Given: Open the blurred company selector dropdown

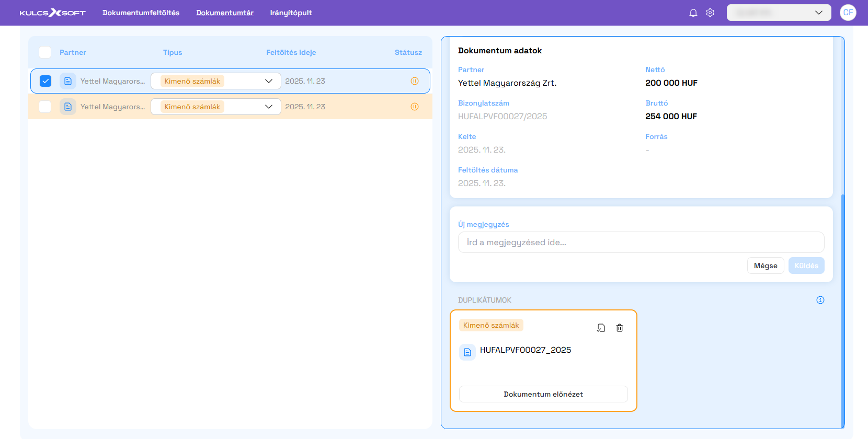Looking at the screenshot, I should coord(779,13).
